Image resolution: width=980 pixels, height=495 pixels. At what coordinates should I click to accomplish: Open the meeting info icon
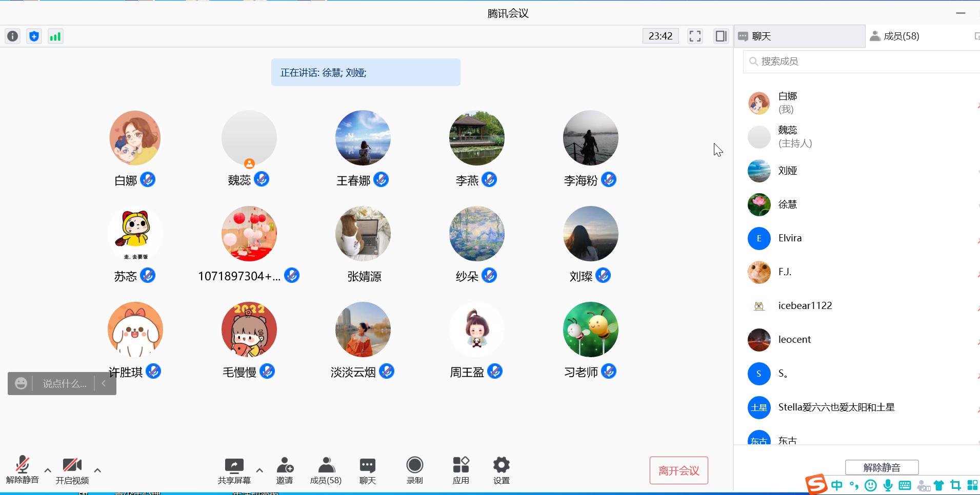click(x=13, y=36)
